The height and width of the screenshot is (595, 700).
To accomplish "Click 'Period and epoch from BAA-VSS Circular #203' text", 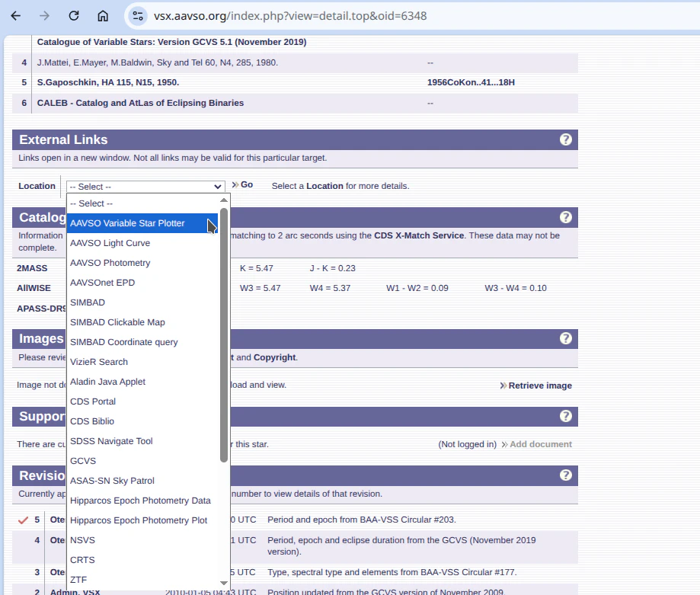I will click(362, 520).
